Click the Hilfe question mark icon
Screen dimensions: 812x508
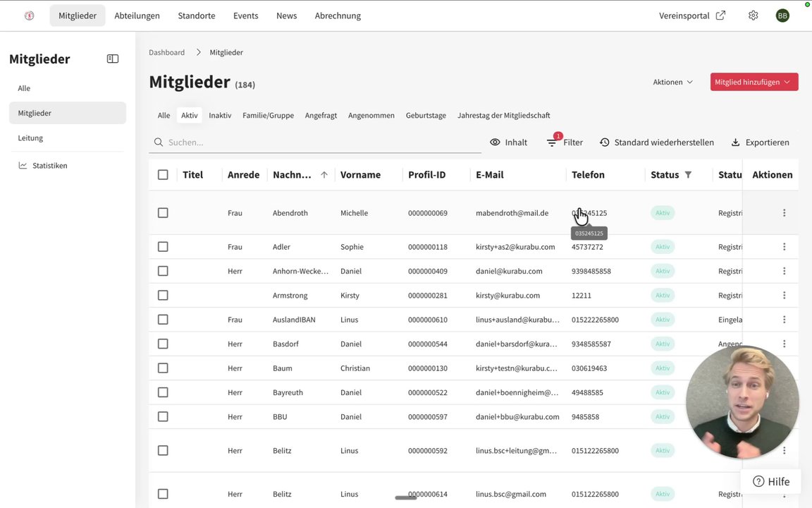tap(758, 482)
